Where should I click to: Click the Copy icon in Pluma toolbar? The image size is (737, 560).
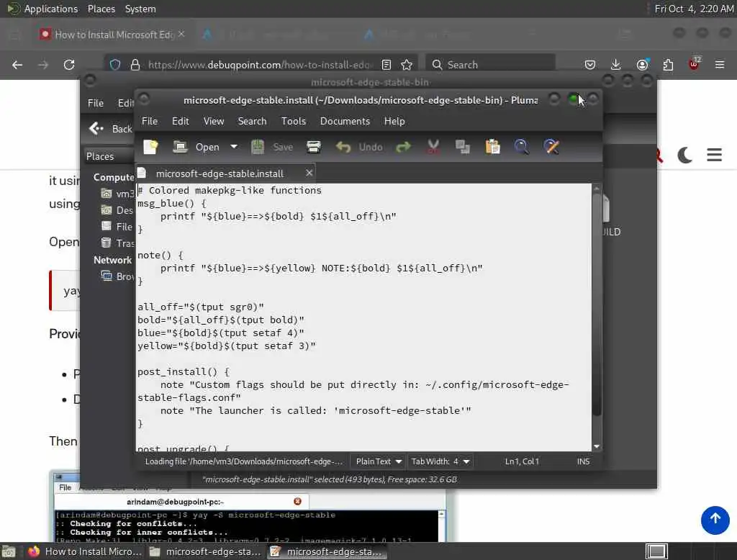coord(463,147)
